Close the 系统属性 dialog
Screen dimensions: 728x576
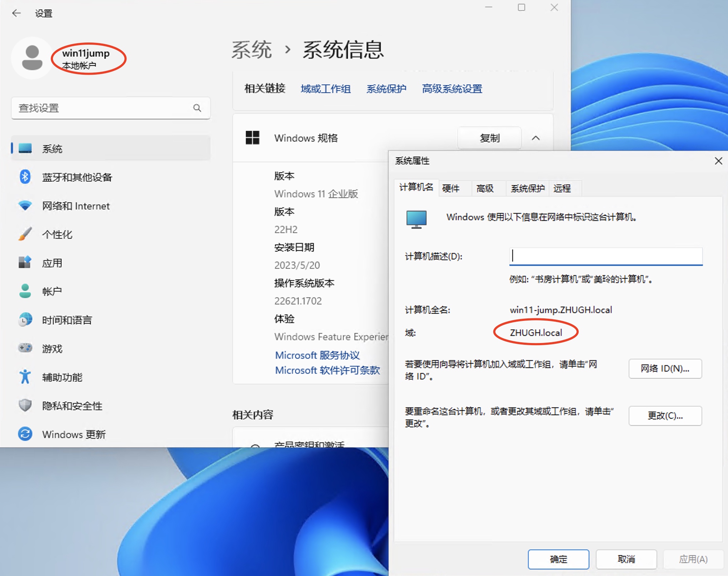(x=719, y=161)
